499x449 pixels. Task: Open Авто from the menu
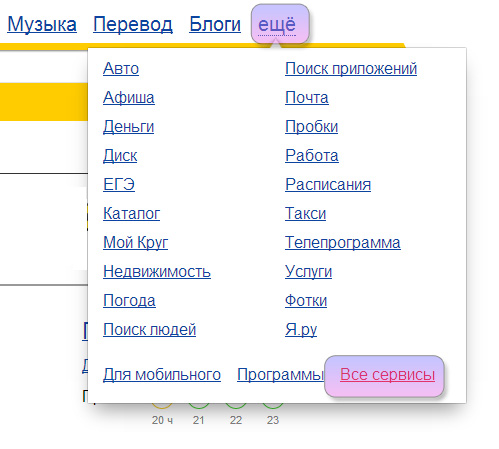click(121, 69)
